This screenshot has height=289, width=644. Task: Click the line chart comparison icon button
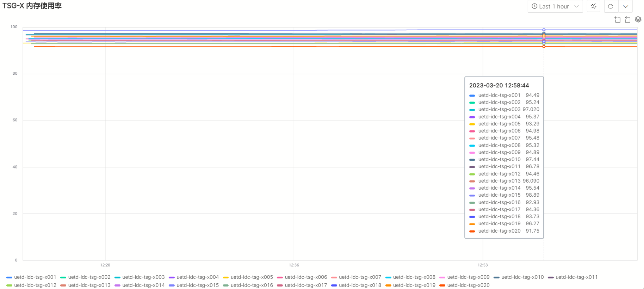click(x=594, y=6)
